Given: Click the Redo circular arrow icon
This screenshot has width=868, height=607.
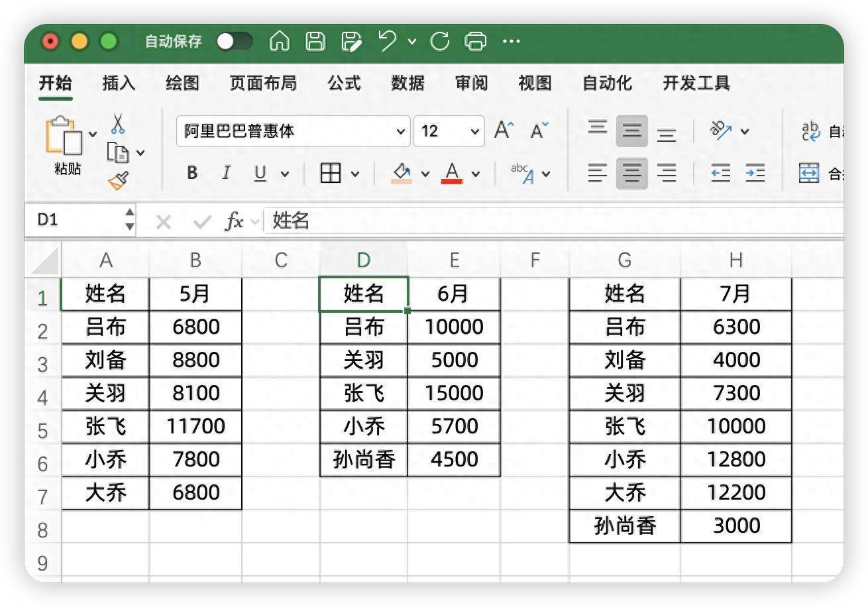Looking at the screenshot, I should coord(439,42).
